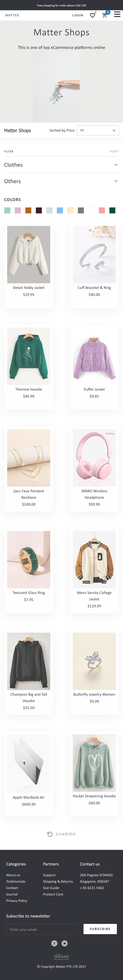
Task: Click the MATTER logo
Action: pyautogui.click(x=12, y=15)
